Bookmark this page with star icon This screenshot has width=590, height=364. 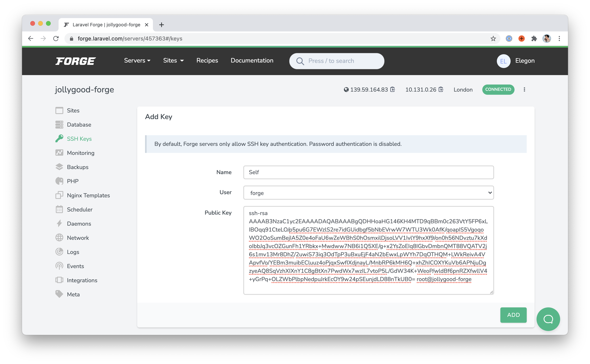click(x=493, y=39)
